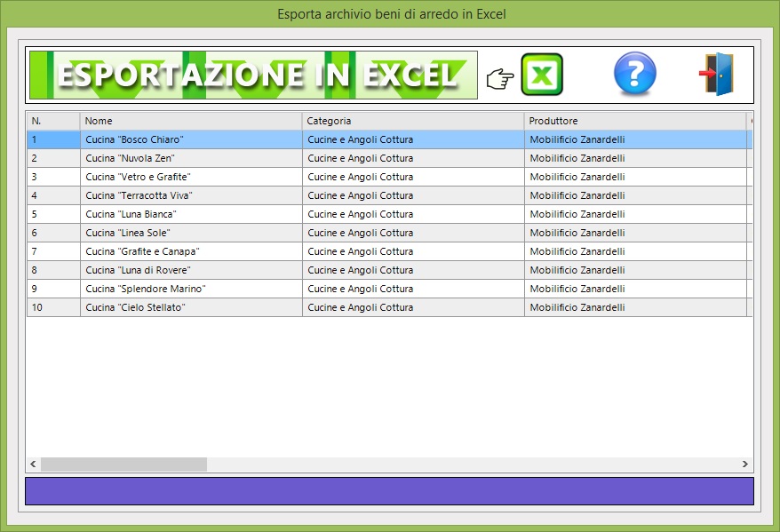Viewport: 780px width, 532px height.
Task: Click the left arrow of horizontal scrollbar
Action: click(x=34, y=465)
